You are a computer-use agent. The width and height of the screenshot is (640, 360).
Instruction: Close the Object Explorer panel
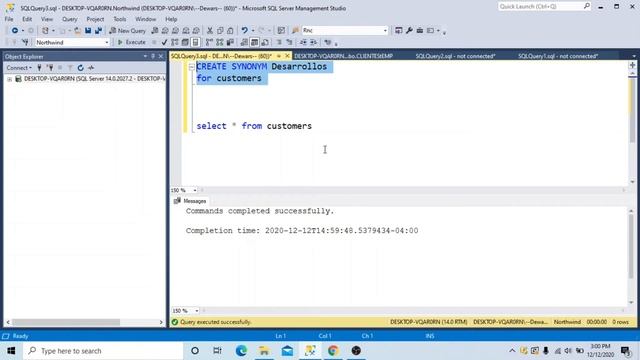[161, 56]
